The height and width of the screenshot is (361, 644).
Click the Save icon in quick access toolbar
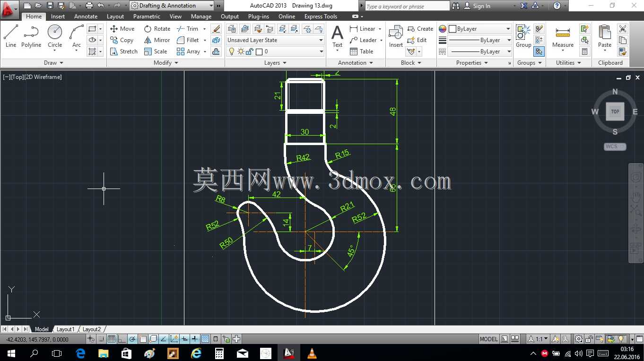tap(50, 6)
